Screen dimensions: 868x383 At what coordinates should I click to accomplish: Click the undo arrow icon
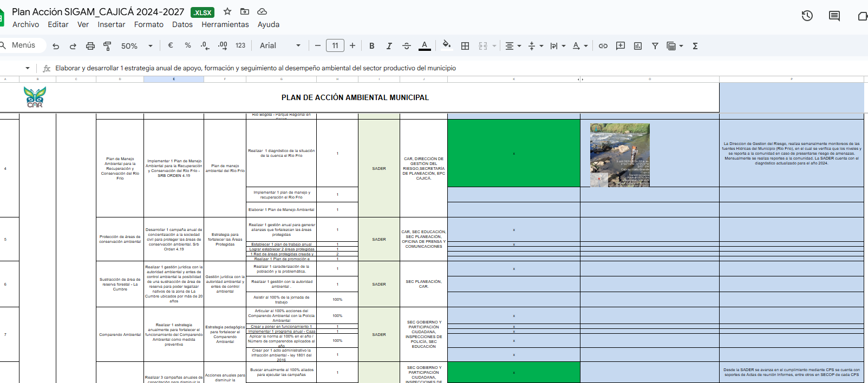(x=56, y=46)
